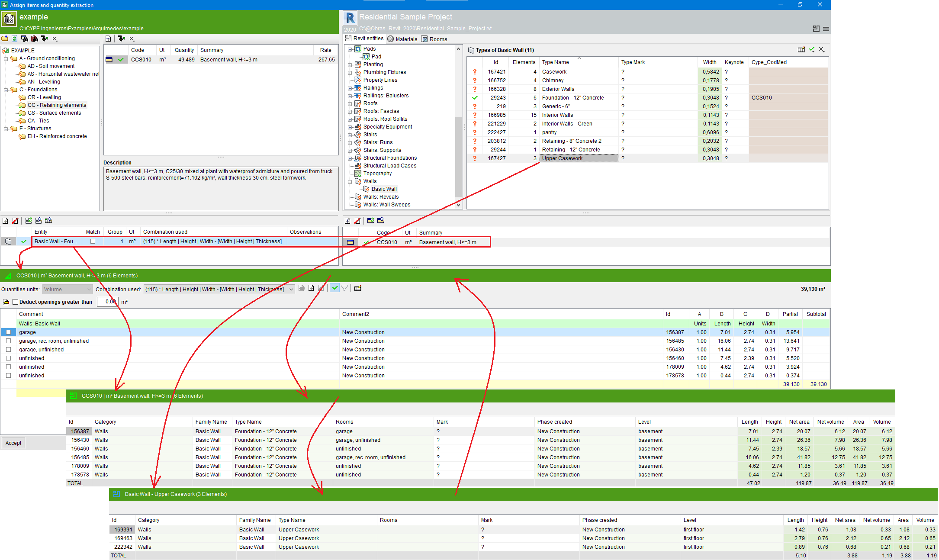The height and width of the screenshot is (560, 939).
Task: Switch to Materials tab
Action: (402, 39)
